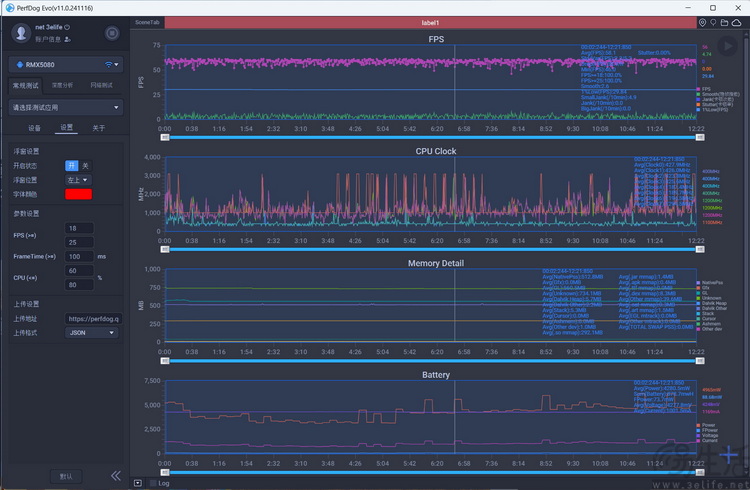Click the 账户信息 account info link
Image resolution: width=750 pixels, height=490 pixels.
(x=48, y=40)
